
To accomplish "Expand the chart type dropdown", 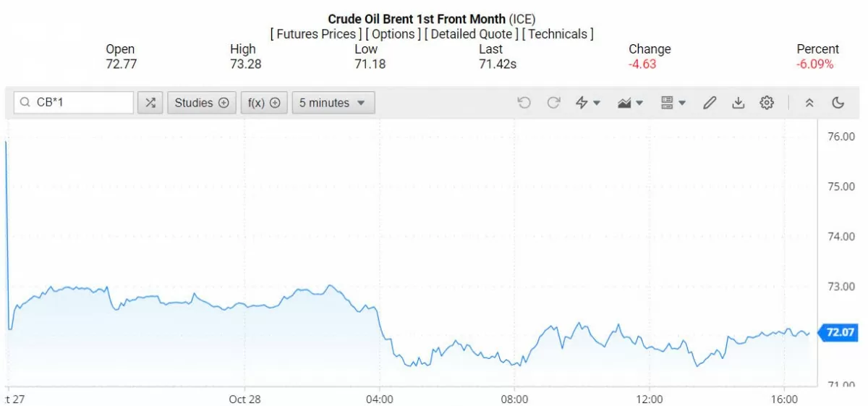I will 630,103.
